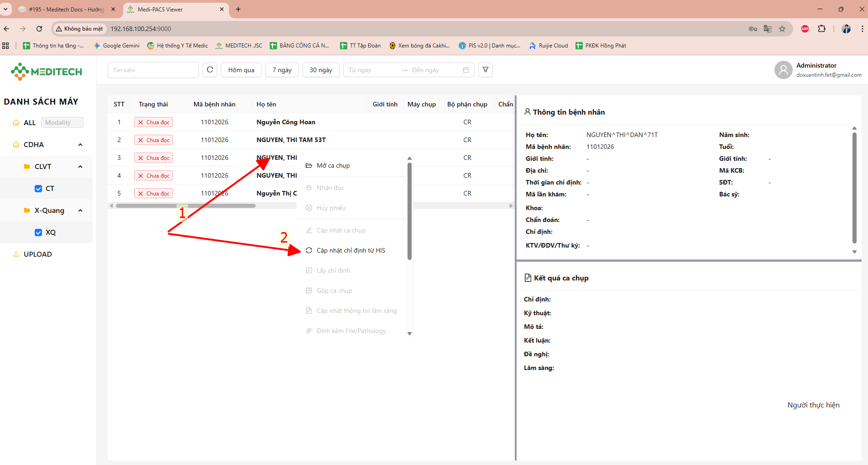The image size is (868, 465).
Task: Select 'Mở ca chụp' in context menu
Action: pyautogui.click(x=333, y=165)
